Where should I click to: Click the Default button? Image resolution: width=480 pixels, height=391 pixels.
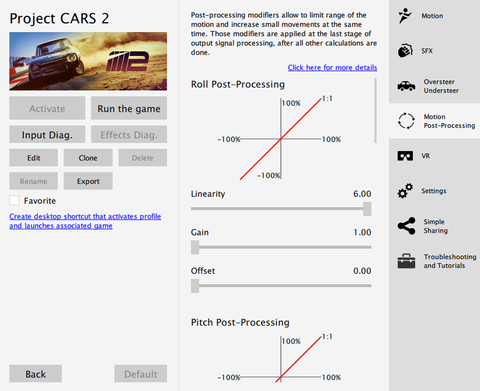[141, 374]
